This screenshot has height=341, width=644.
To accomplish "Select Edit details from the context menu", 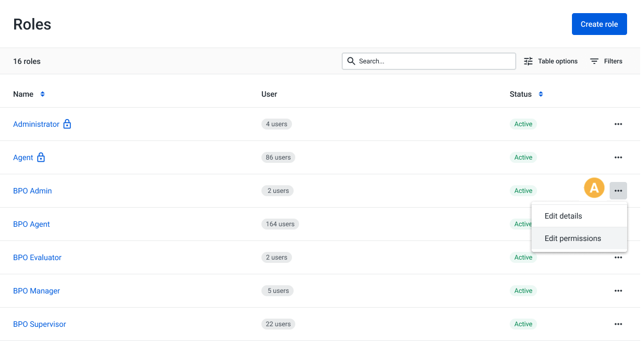I will [x=563, y=216].
